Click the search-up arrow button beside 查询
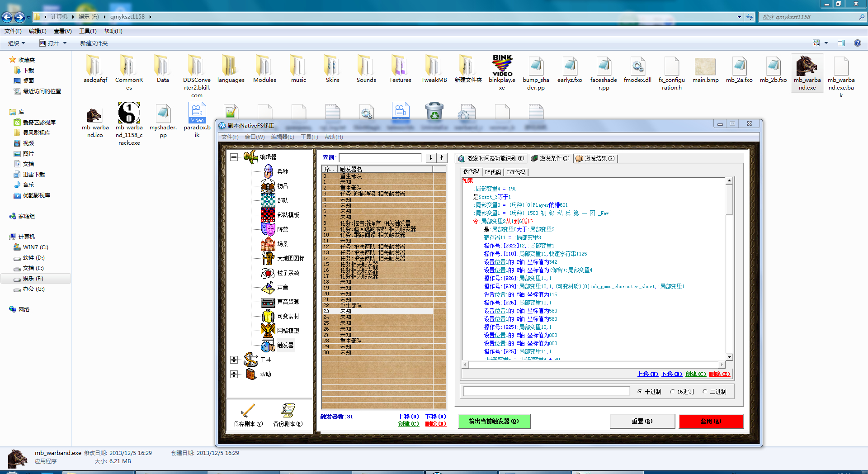Image resolution: width=868 pixels, height=474 pixels. (x=442, y=157)
